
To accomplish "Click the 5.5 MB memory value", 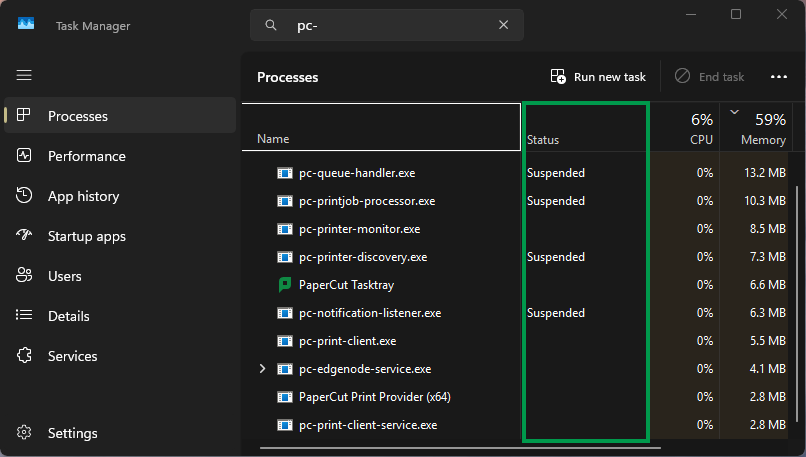I will pos(767,341).
